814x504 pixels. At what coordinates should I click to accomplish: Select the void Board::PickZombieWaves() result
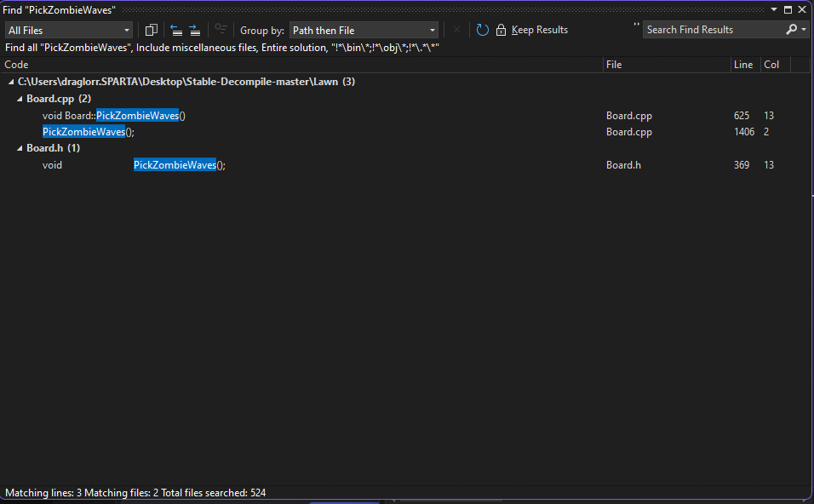click(114, 115)
